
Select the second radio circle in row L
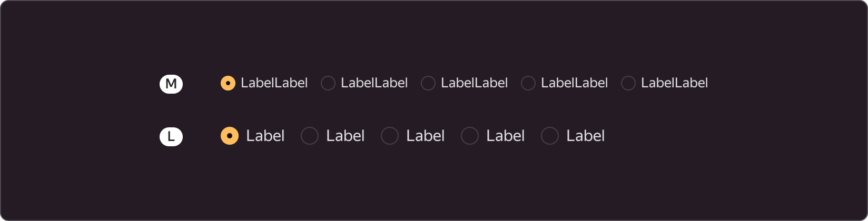tap(310, 136)
